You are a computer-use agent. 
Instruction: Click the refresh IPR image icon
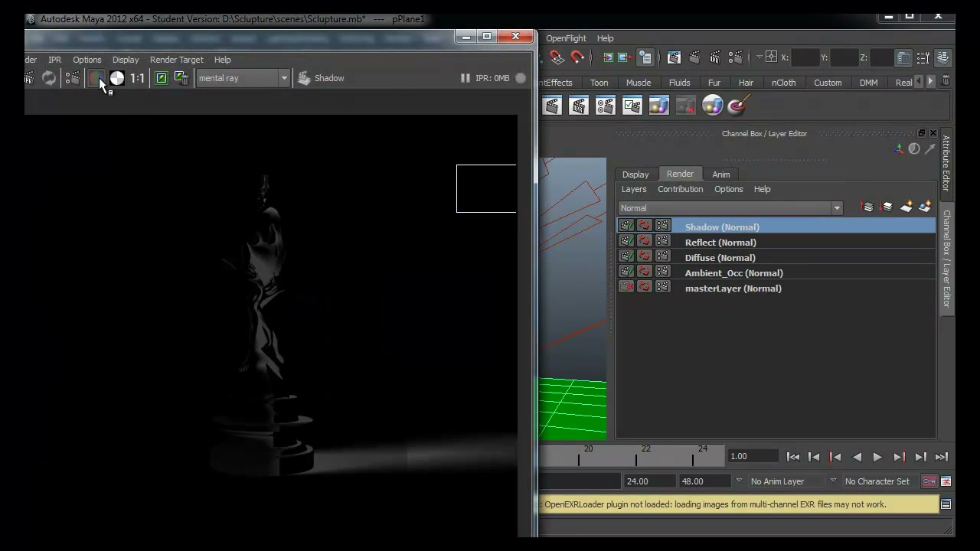click(49, 78)
